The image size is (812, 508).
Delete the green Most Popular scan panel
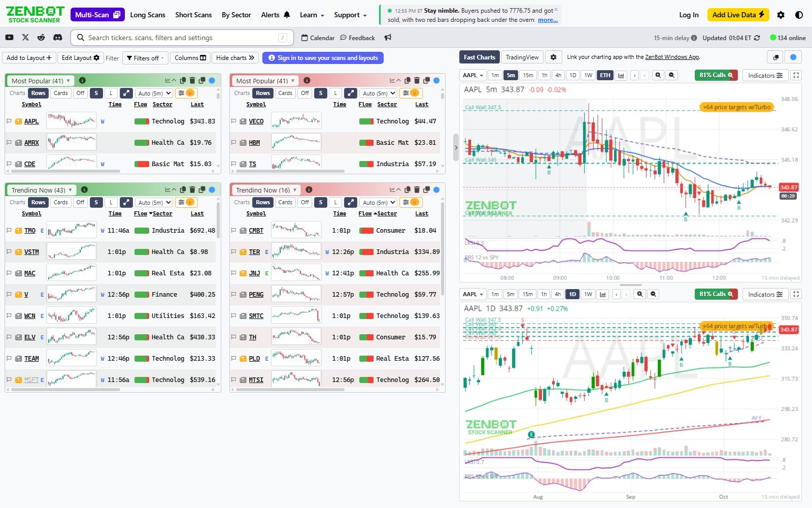(x=192, y=80)
